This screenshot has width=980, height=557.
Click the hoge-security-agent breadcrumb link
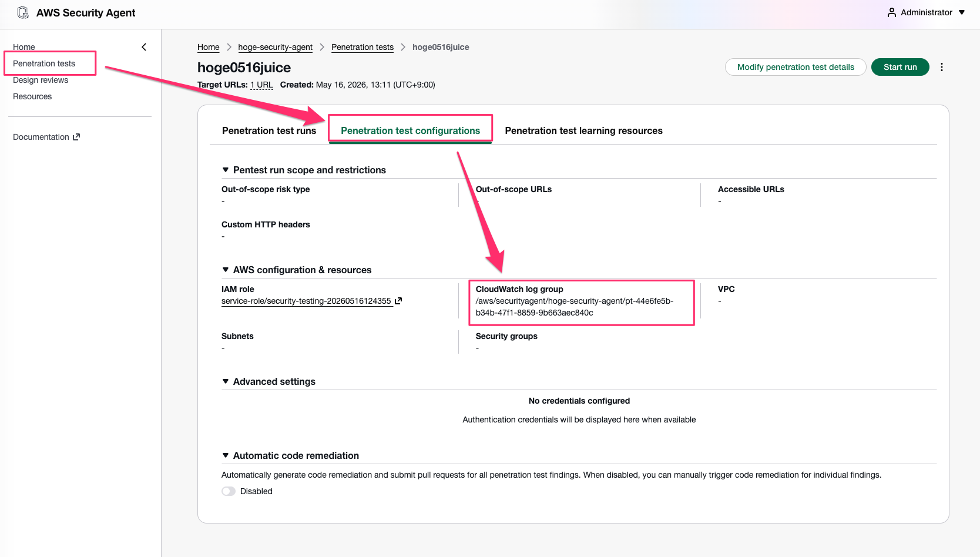[276, 47]
